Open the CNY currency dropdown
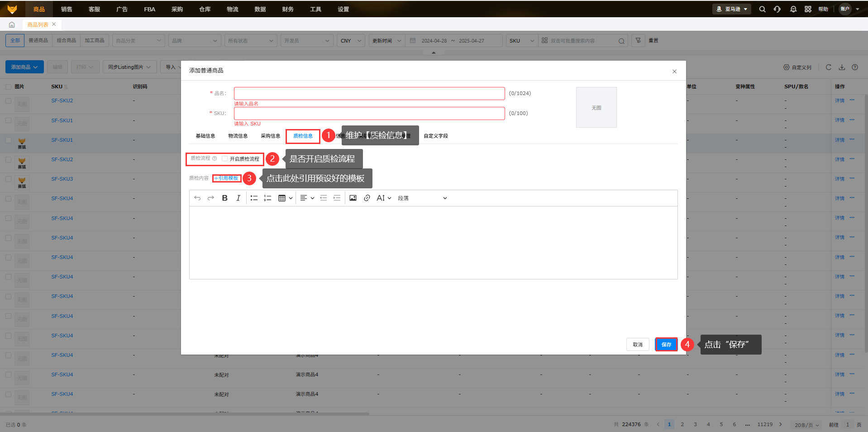This screenshot has height=432, width=868. (x=351, y=41)
